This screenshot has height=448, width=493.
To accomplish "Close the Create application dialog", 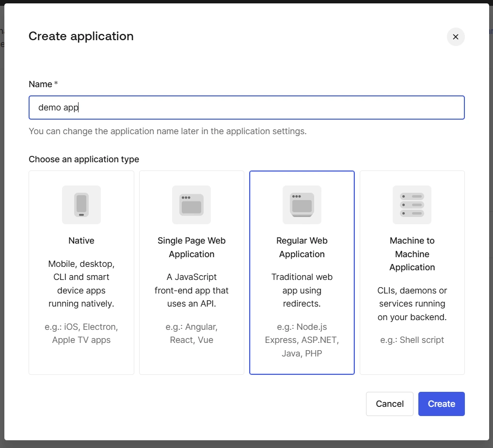I will 455,36.
